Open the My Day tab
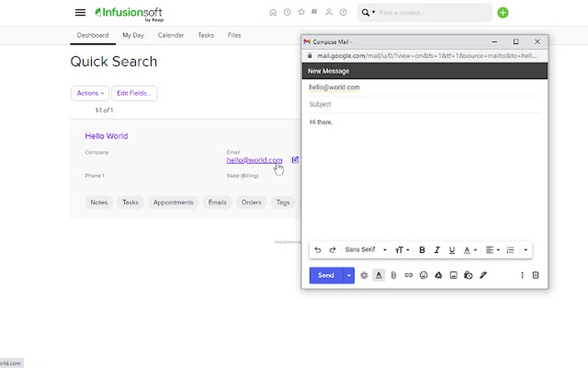The width and height of the screenshot is (588, 368). pos(133,35)
